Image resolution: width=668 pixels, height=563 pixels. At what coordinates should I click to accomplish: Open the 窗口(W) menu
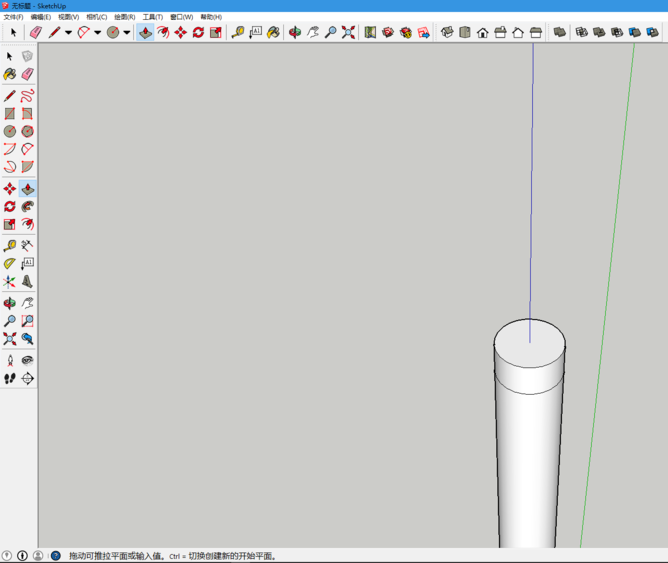pyautogui.click(x=181, y=17)
